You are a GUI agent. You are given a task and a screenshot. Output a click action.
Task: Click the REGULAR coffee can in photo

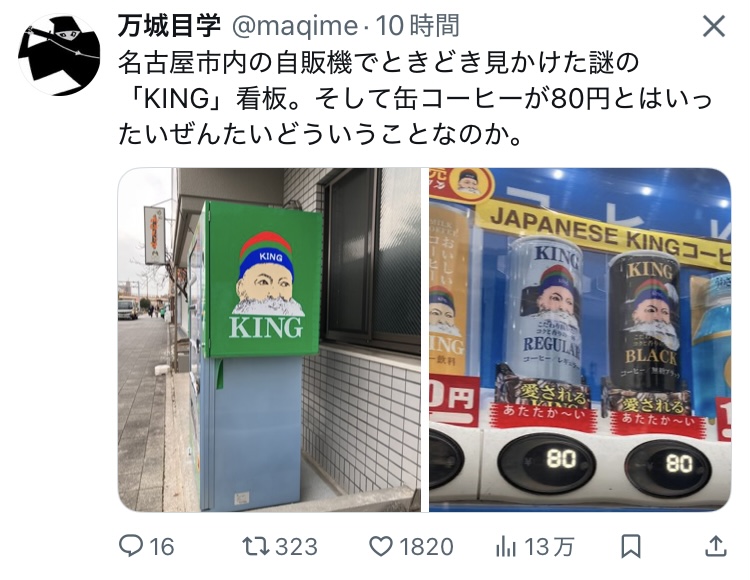(x=545, y=313)
